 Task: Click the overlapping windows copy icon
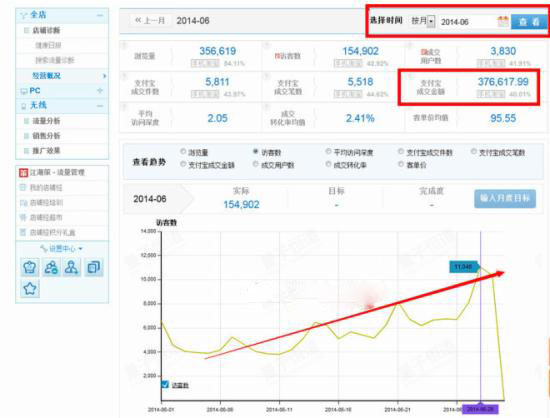coord(94,267)
